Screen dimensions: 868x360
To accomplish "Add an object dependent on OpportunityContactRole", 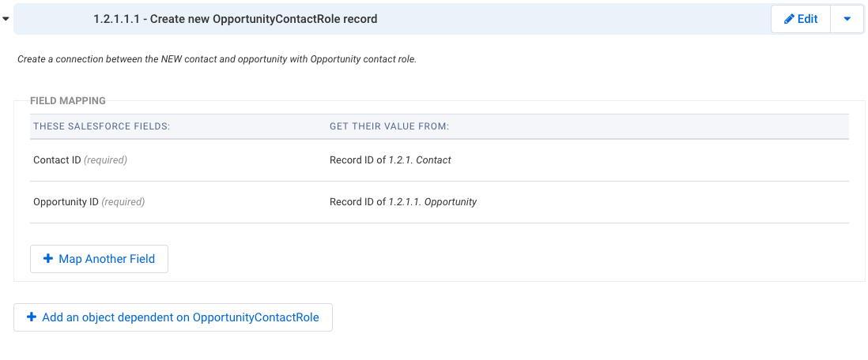I will [172, 317].
